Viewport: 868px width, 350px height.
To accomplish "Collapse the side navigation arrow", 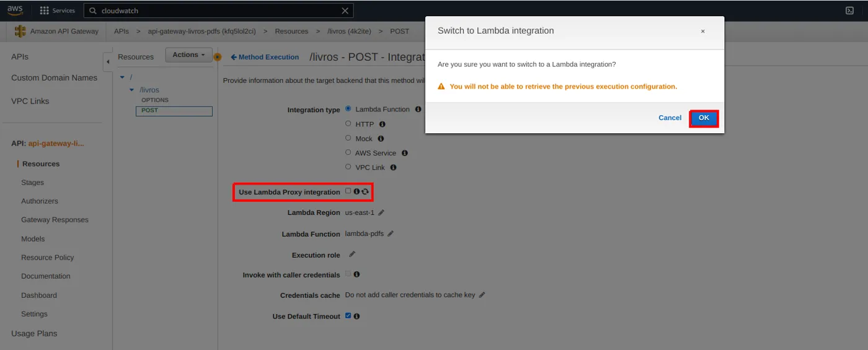I will [107, 61].
